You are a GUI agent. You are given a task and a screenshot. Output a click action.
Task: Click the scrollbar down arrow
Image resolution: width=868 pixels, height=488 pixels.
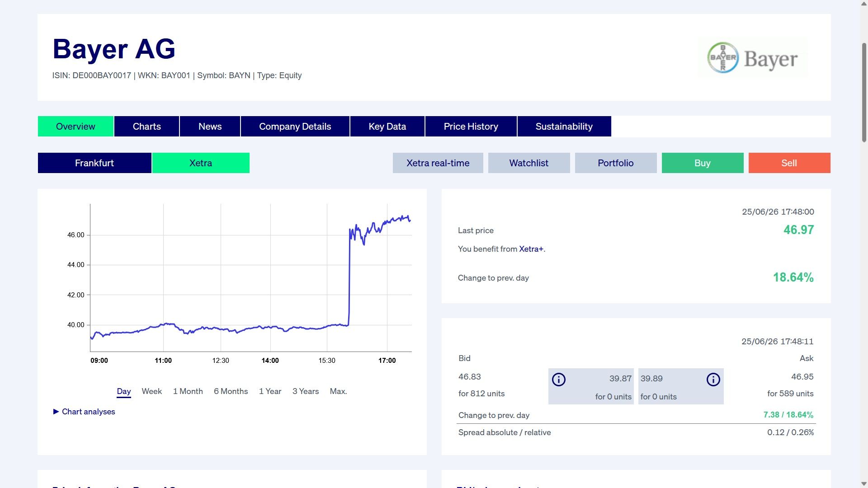pos(864,484)
